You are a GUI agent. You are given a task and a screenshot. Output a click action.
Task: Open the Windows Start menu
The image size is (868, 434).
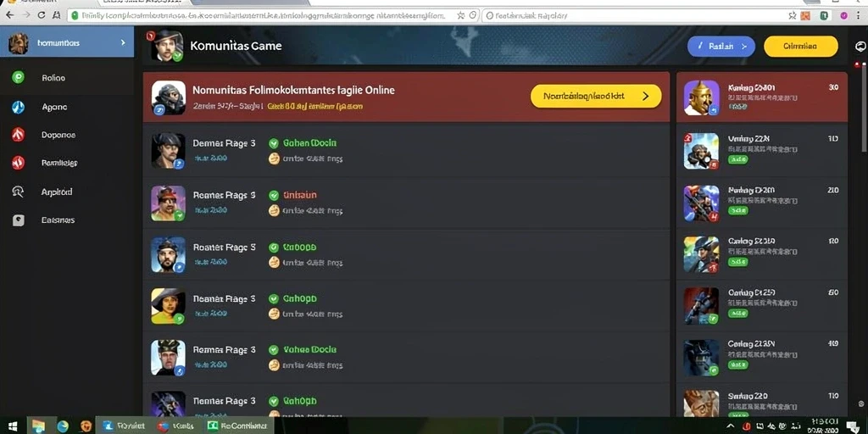(12, 426)
